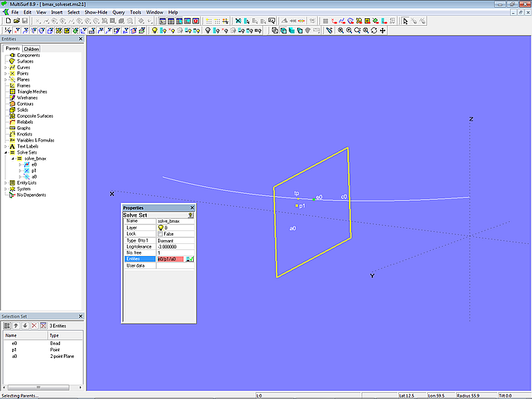
Task: Click the Save toolbar icon
Action: [x=25, y=21]
